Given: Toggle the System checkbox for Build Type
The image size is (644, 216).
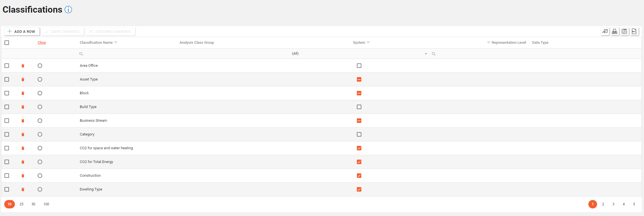Looking at the screenshot, I should [359, 107].
